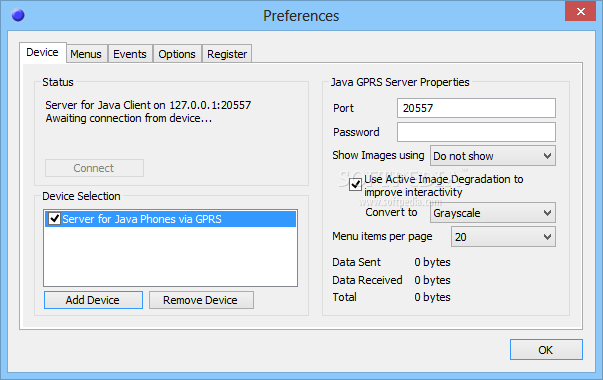The height and width of the screenshot is (380, 603).
Task: Select Server for Java Phones list entry
Action: point(171,219)
